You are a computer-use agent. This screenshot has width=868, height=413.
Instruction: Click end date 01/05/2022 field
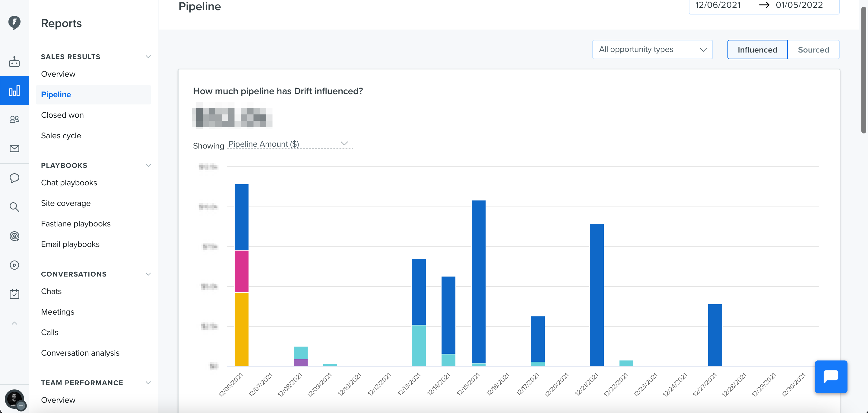coord(799,5)
